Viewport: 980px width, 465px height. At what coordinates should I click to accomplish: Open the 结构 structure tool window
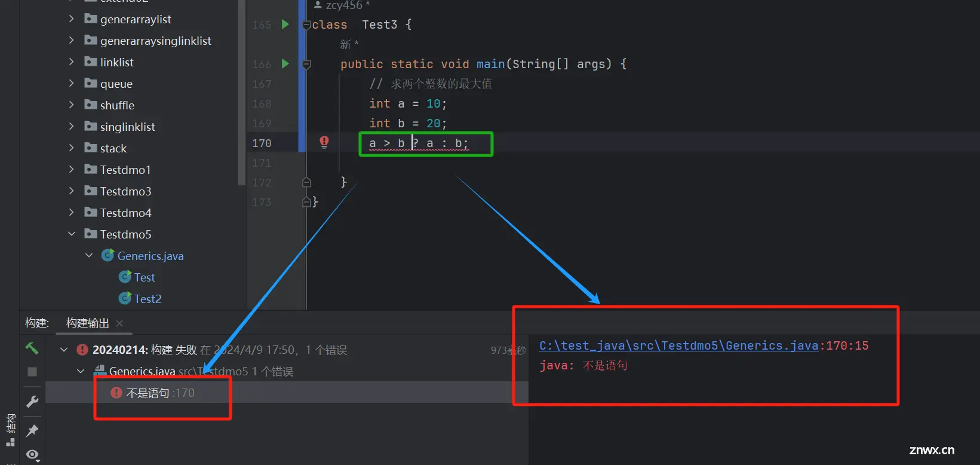[x=10, y=430]
